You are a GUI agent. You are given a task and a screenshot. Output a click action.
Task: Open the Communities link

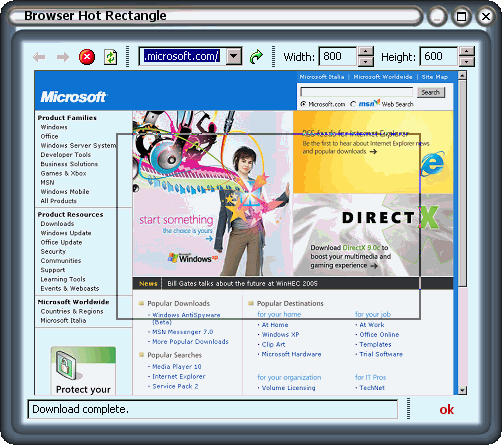click(61, 261)
